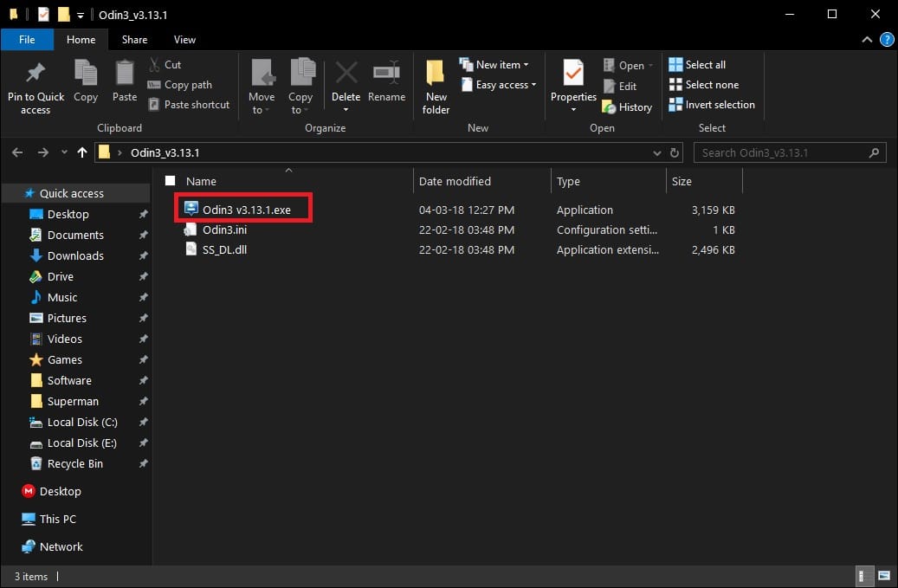Open the recent locations dropdown arrow
This screenshot has width=898, height=588.
click(x=64, y=152)
